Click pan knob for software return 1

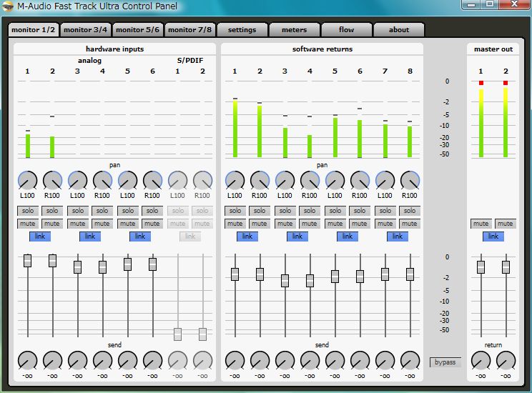tap(235, 180)
